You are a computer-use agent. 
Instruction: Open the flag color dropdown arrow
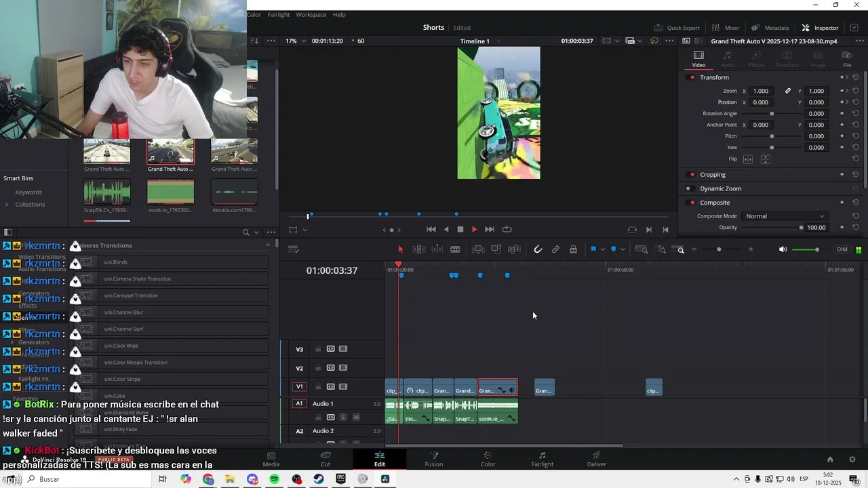pos(602,249)
